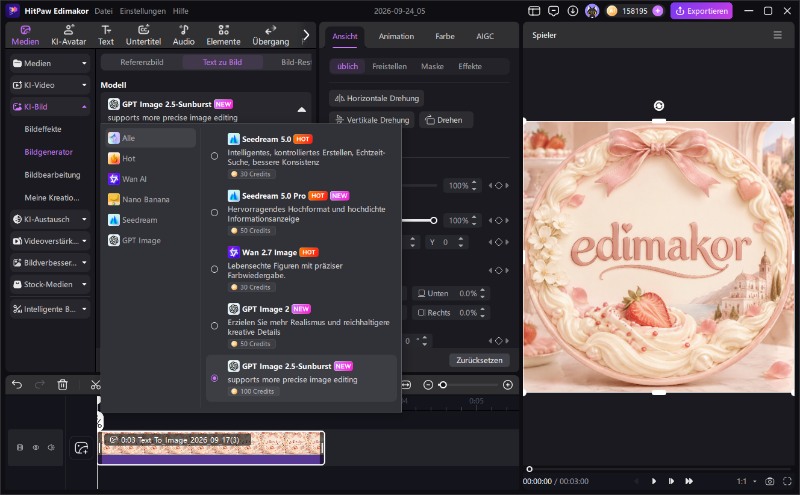Click the timeline zoom slider handle
The width and height of the screenshot is (800, 495).
(x=443, y=385)
